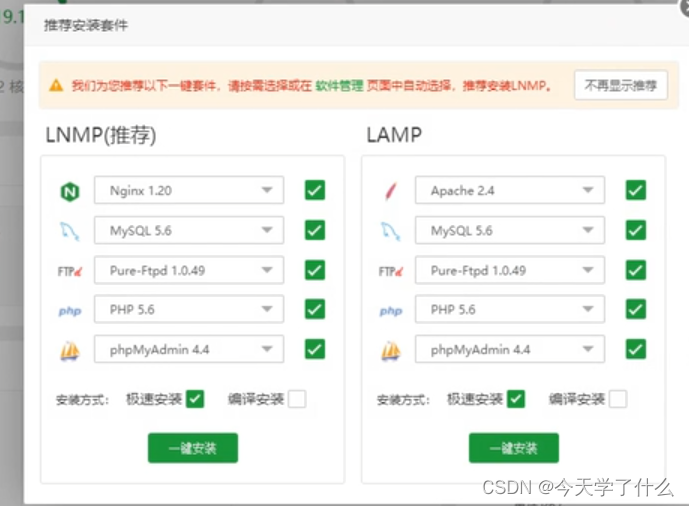
Task: Open phpMyAdmin 4.4 dropdown in LNMP
Action: (x=189, y=349)
